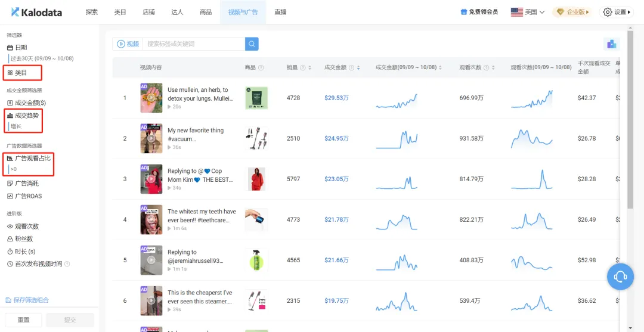Click the help icon beside 商品 column

tap(261, 68)
